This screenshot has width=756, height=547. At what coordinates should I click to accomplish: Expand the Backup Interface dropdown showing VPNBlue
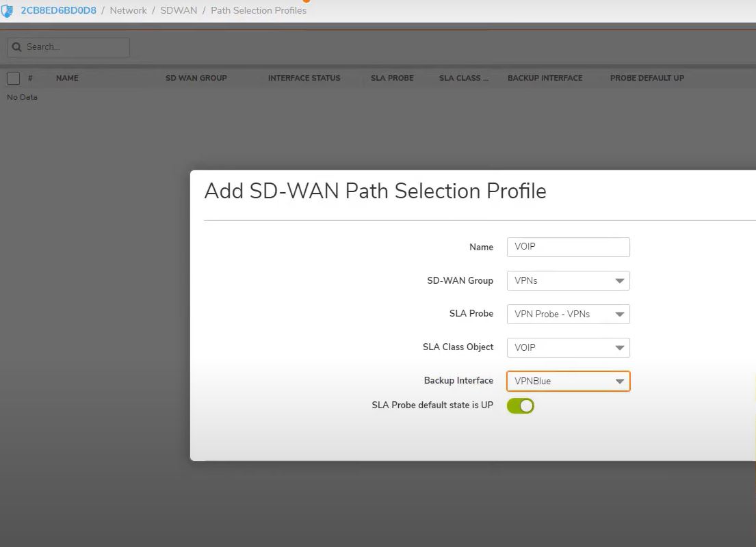[568, 382]
